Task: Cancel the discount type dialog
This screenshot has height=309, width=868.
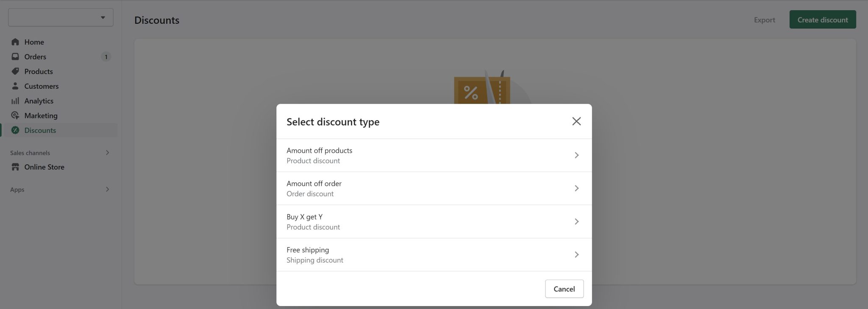Action: point(564,289)
